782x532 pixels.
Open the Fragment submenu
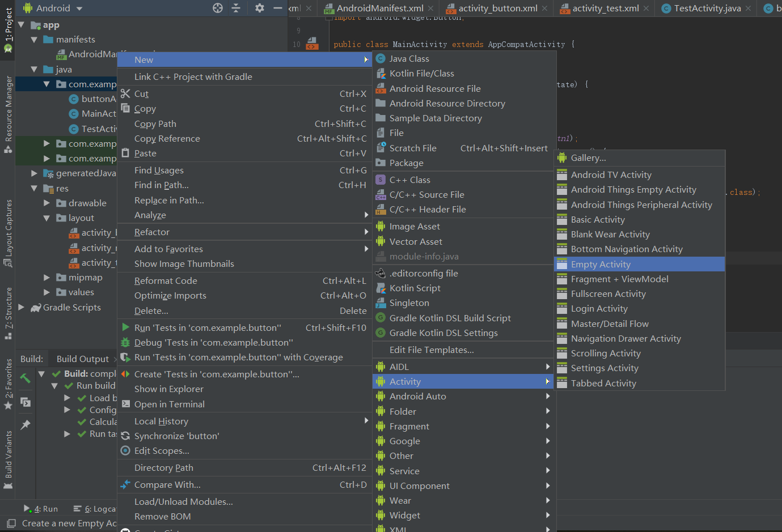click(464, 426)
